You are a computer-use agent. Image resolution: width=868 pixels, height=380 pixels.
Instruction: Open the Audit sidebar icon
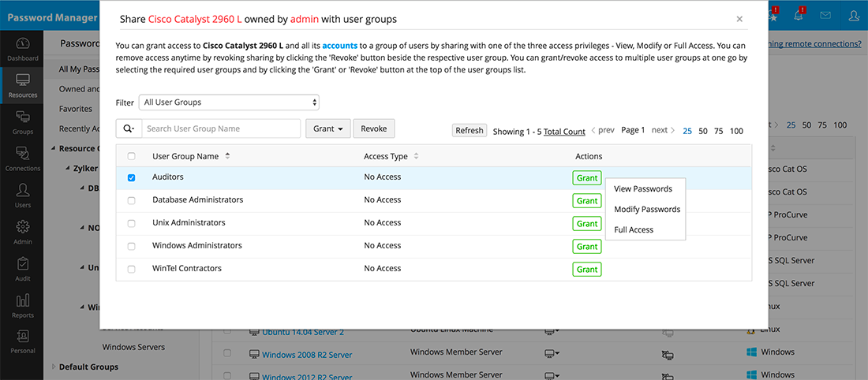(x=23, y=268)
